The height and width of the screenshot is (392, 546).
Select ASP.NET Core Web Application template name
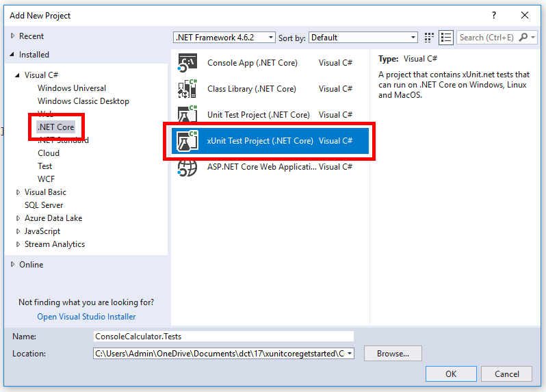[x=262, y=167]
